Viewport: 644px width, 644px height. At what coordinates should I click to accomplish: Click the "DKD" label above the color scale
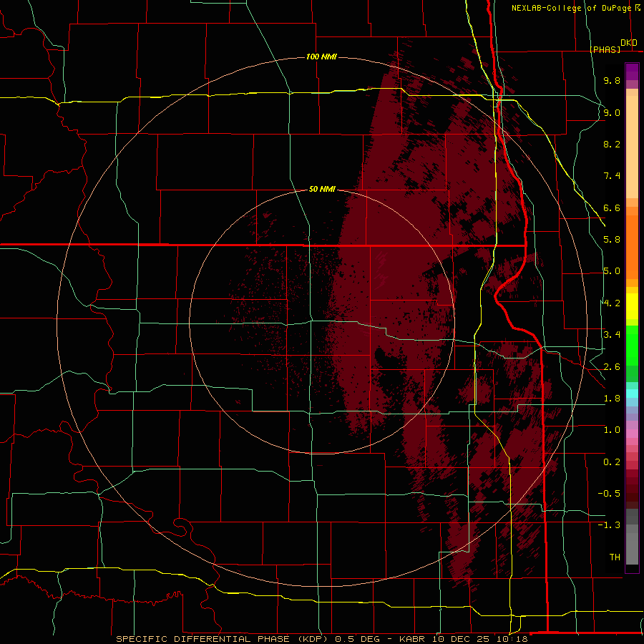pos(629,42)
